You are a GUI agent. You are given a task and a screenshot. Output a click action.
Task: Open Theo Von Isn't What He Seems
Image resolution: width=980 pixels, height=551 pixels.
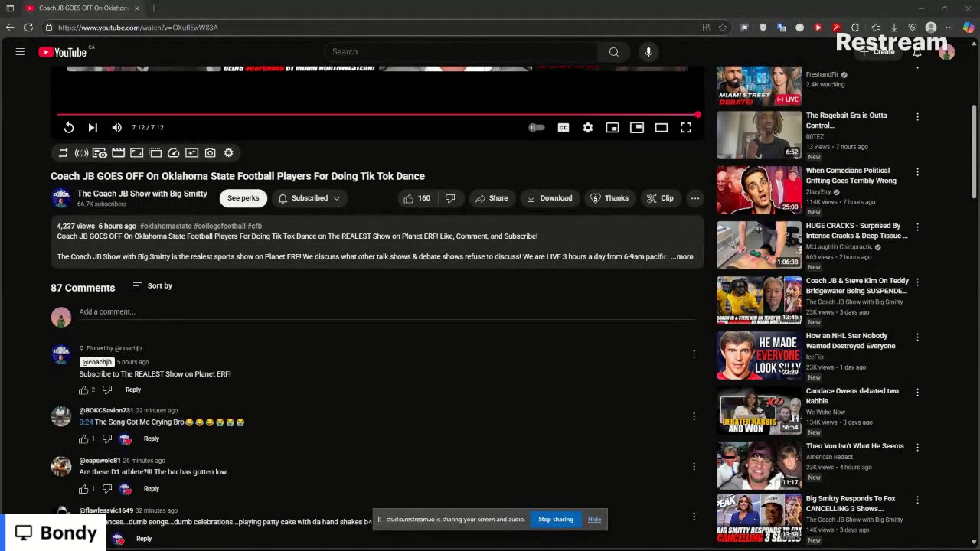pos(854,446)
